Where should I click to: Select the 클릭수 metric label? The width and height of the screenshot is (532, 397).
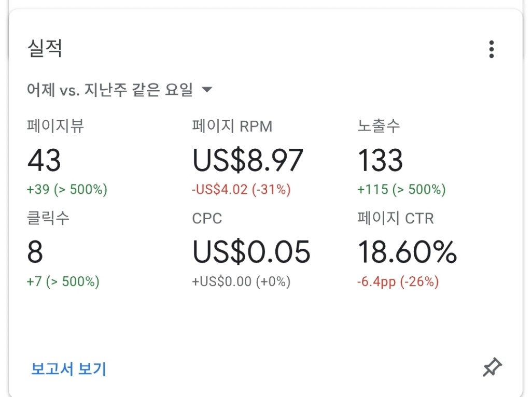click(x=48, y=218)
